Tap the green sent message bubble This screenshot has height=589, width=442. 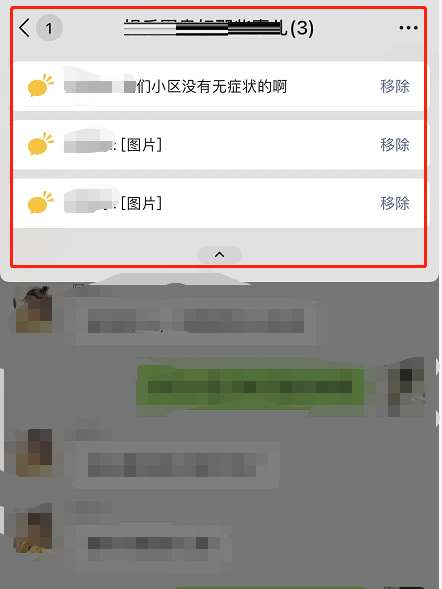(x=251, y=388)
